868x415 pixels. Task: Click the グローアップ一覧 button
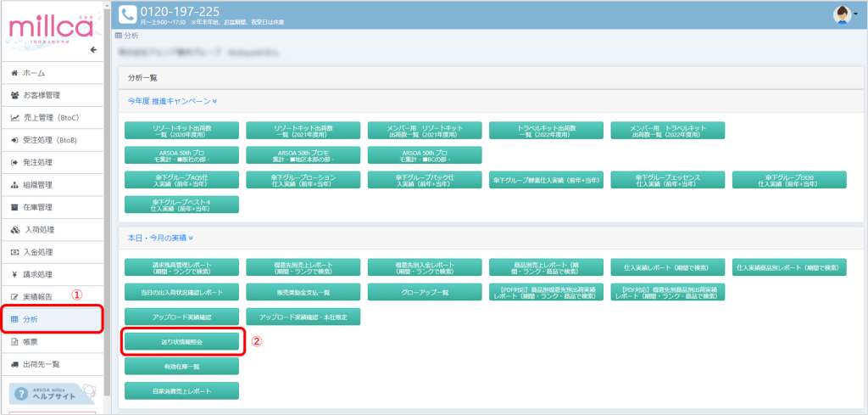tap(425, 292)
